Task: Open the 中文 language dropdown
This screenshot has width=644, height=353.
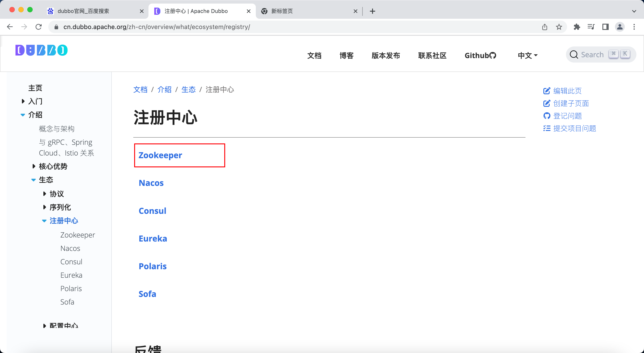Action: click(527, 55)
